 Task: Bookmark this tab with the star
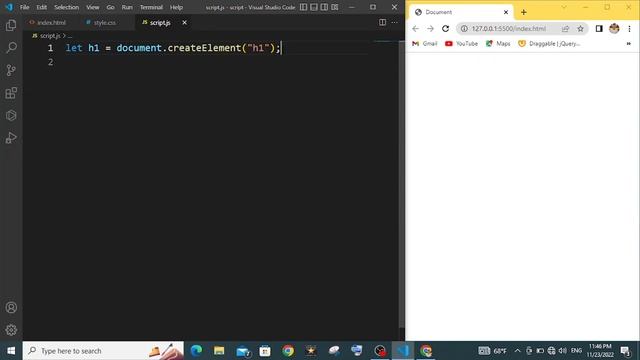click(x=580, y=29)
